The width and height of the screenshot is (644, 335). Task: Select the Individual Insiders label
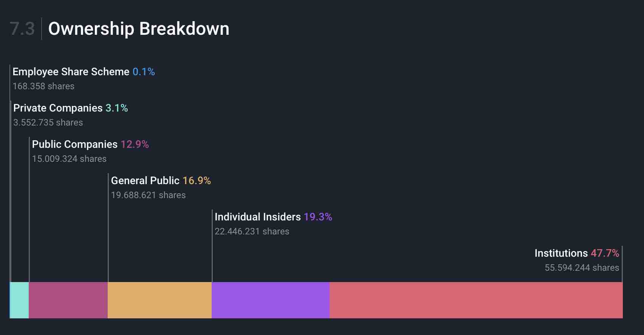click(x=258, y=217)
